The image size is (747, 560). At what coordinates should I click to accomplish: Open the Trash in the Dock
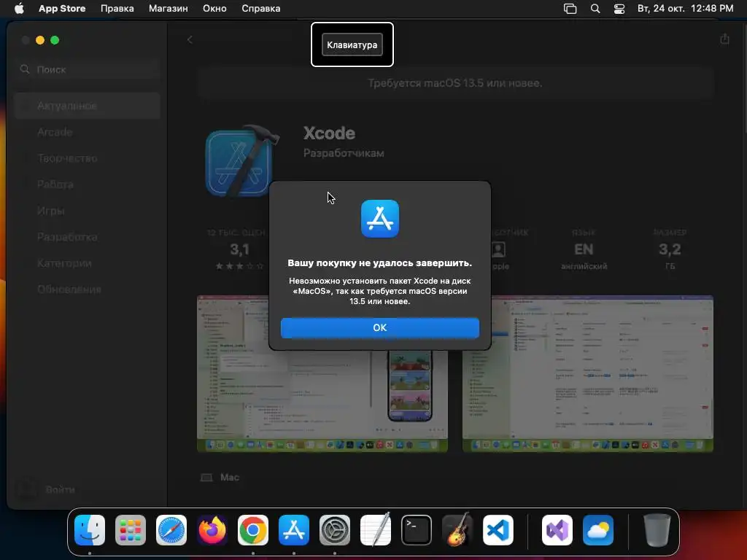pyautogui.click(x=657, y=530)
